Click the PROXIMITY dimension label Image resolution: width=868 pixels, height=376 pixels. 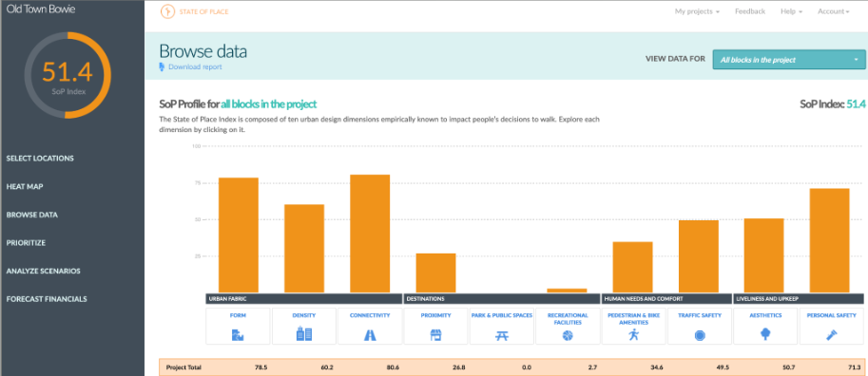435,315
